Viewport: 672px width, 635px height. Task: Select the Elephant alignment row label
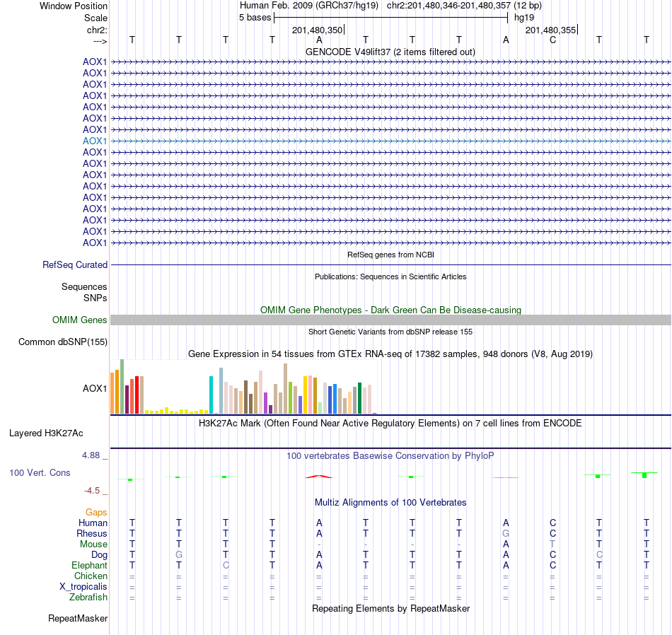tap(89, 566)
